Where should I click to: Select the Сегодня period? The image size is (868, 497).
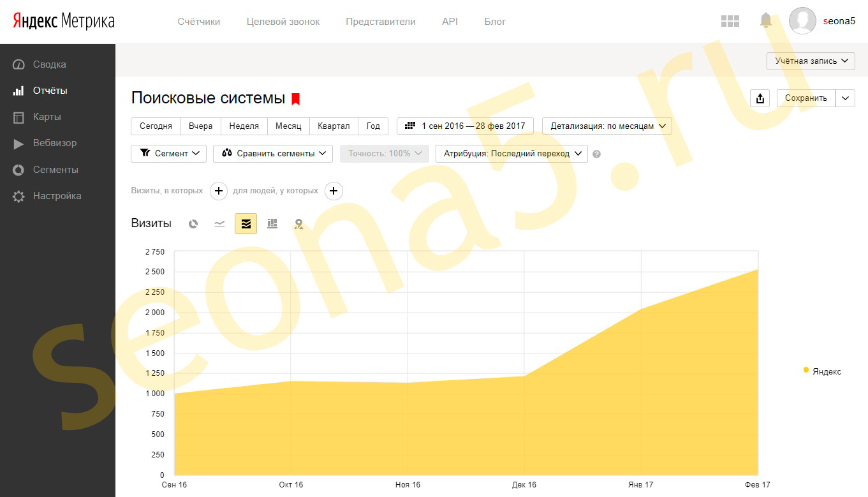(156, 126)
